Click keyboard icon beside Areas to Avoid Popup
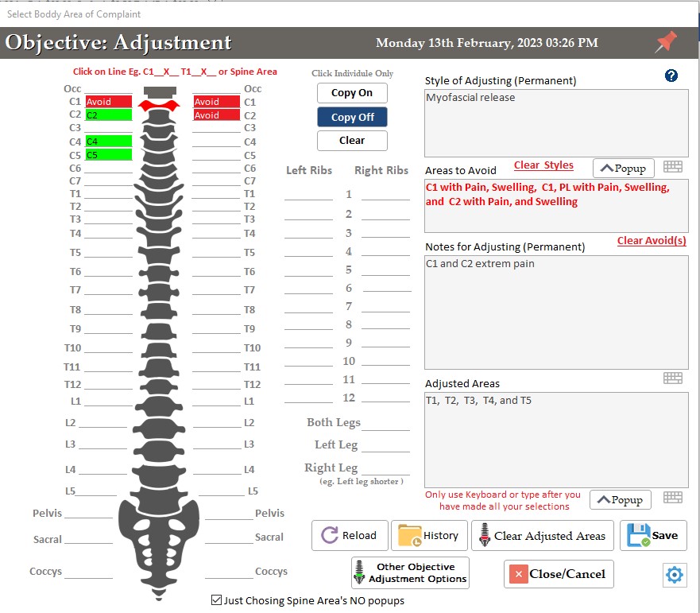Screen dimensions: 700x613 (673, 167)
